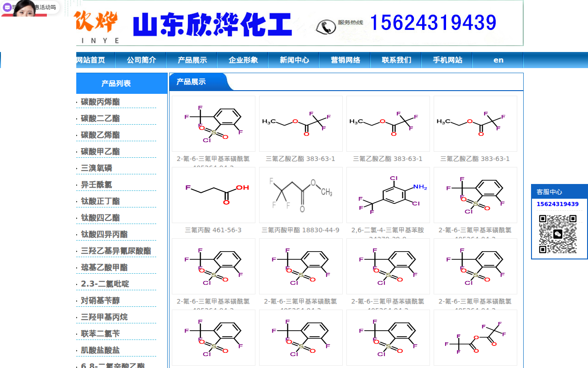Click the 三氟丙酸 461-56-3 structure thumbnail
588x368 pixels.
click(213, 195)
